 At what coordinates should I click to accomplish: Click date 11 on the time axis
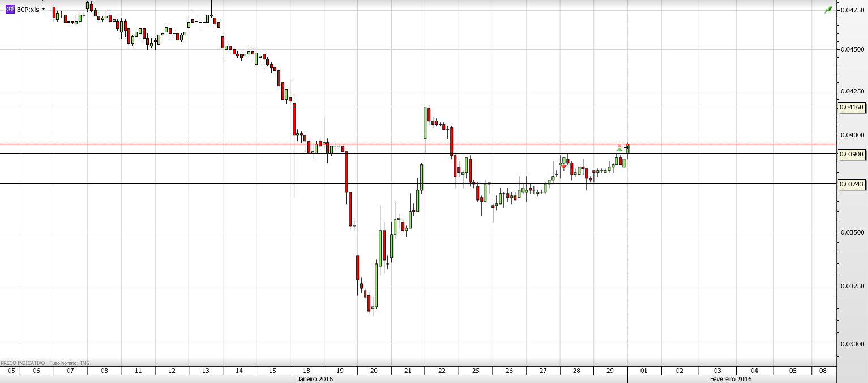click(138, 371)
